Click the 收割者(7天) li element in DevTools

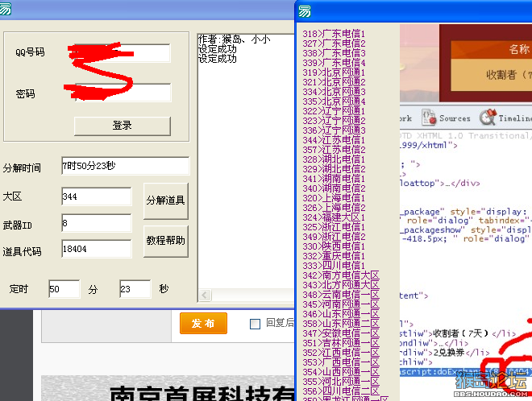click(458, 334)
